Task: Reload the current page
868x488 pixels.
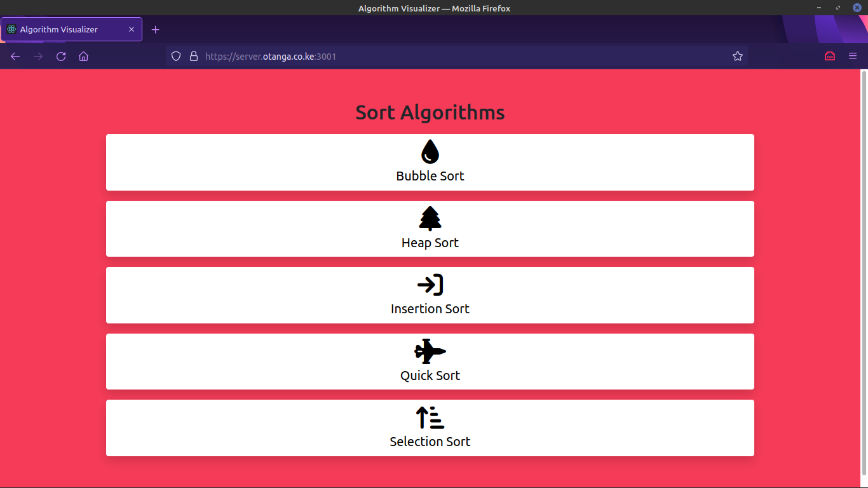Action: point(61,57)
